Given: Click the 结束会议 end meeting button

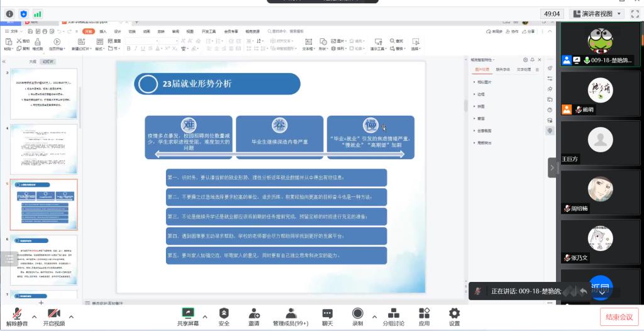Looking at the screenshot, I should pos(619,317).
